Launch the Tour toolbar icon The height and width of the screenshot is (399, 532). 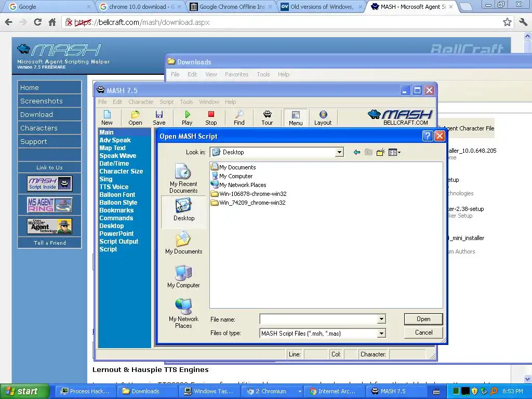(267, 117)
